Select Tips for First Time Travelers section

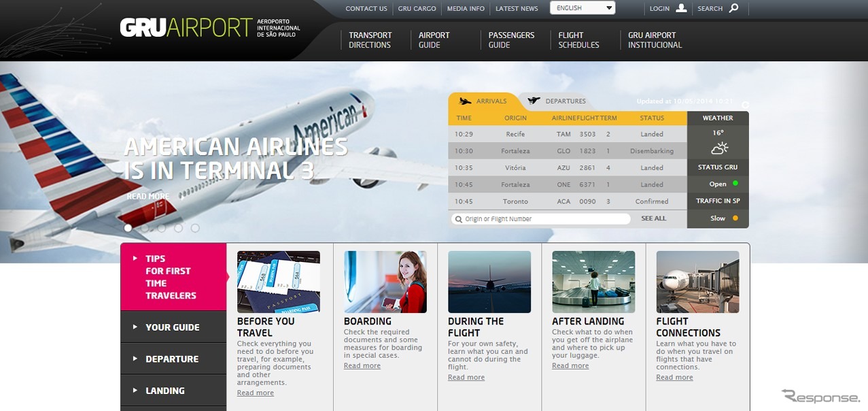click(173, 277)
